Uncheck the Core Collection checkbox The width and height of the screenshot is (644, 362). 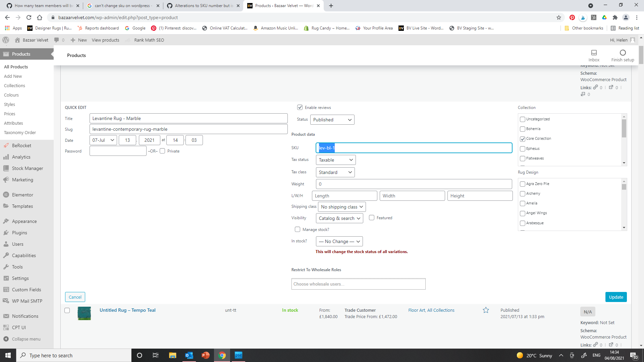point(522,139)
